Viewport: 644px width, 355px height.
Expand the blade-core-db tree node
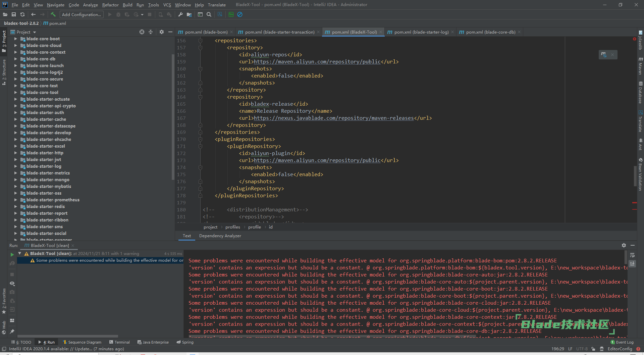tap(15, 59)
